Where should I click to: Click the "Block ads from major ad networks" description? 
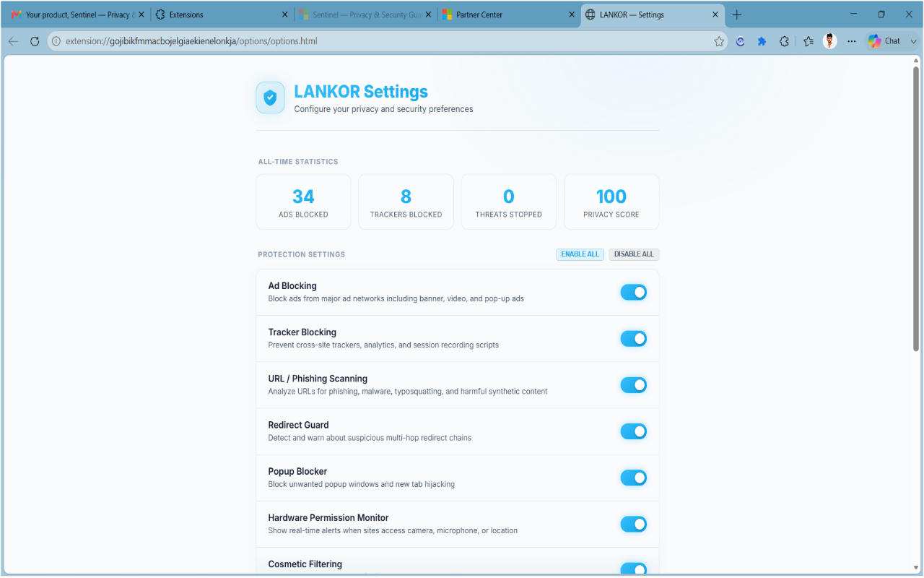point(396,298)
